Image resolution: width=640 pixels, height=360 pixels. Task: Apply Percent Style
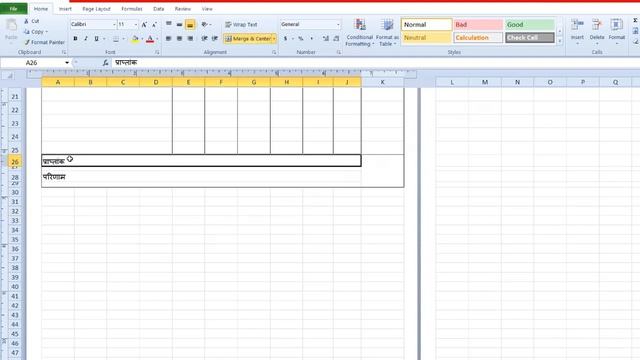click(301, 38)
